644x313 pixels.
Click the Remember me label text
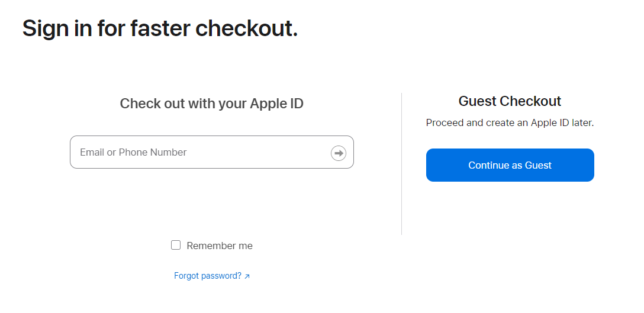point(220,246)
